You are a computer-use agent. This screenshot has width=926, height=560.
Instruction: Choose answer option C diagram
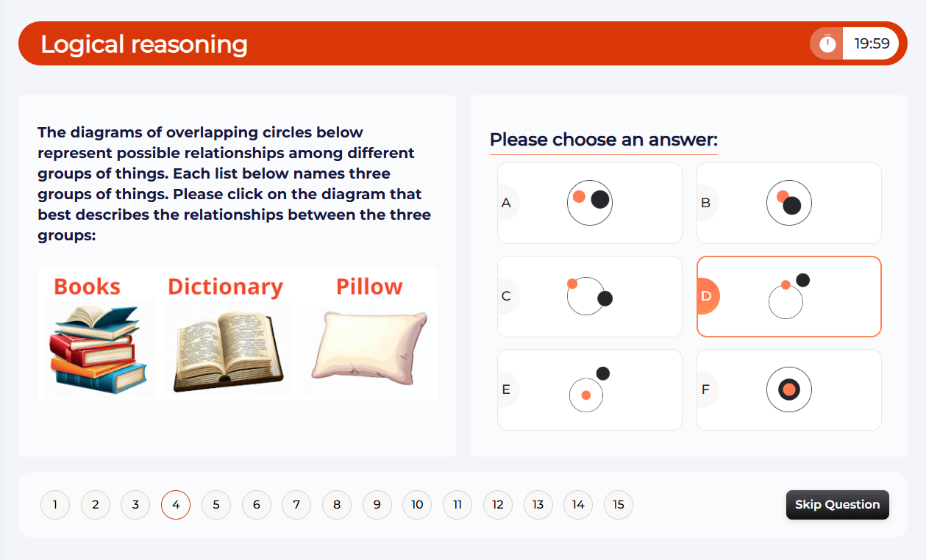pyautogui.click(x=590, y=296)
